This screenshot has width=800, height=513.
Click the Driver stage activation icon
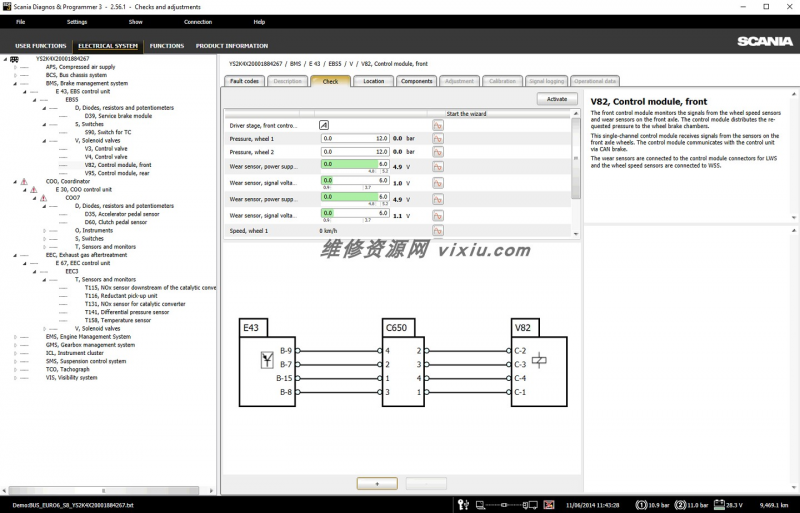click(x=324, y=125)
